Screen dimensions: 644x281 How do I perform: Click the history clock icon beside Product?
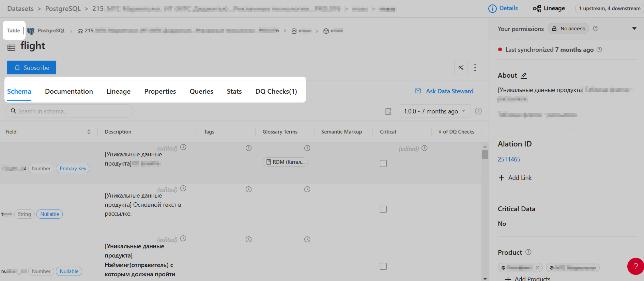click(x=528, y=252)
